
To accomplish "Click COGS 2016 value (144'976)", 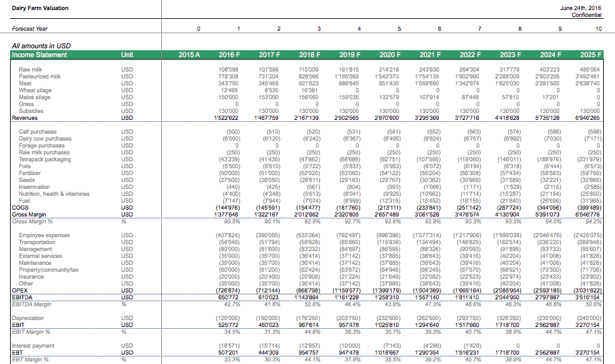I will pyautogui.click(x=228, y=208).
